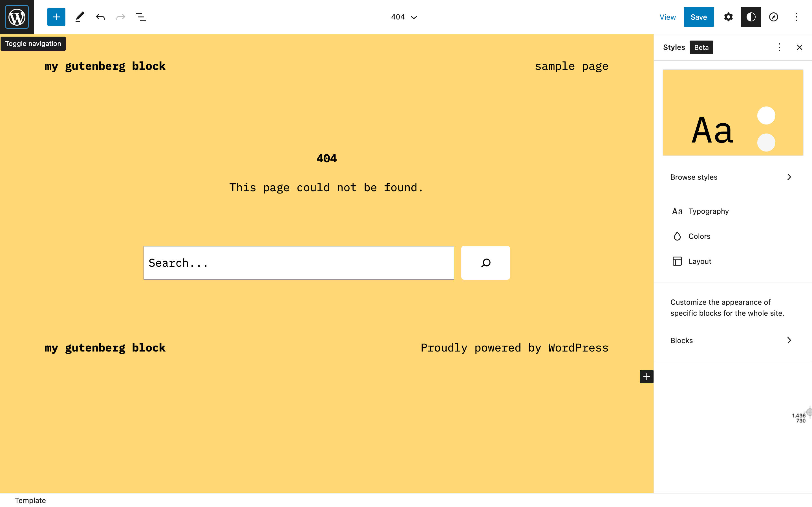Click the Undo icon
The width and height of the screenshot is (812, 507).
coord(101,17)
